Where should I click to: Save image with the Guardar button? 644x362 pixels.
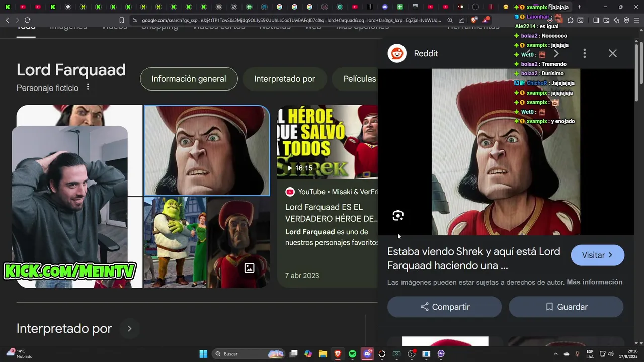tap(566, 307)
